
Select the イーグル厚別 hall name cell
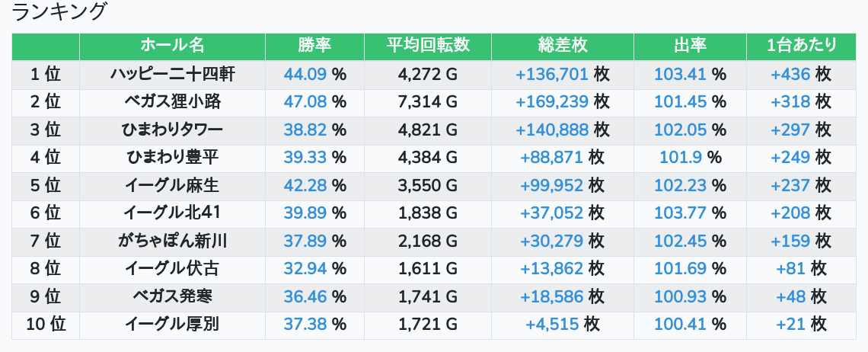point(172,325)
